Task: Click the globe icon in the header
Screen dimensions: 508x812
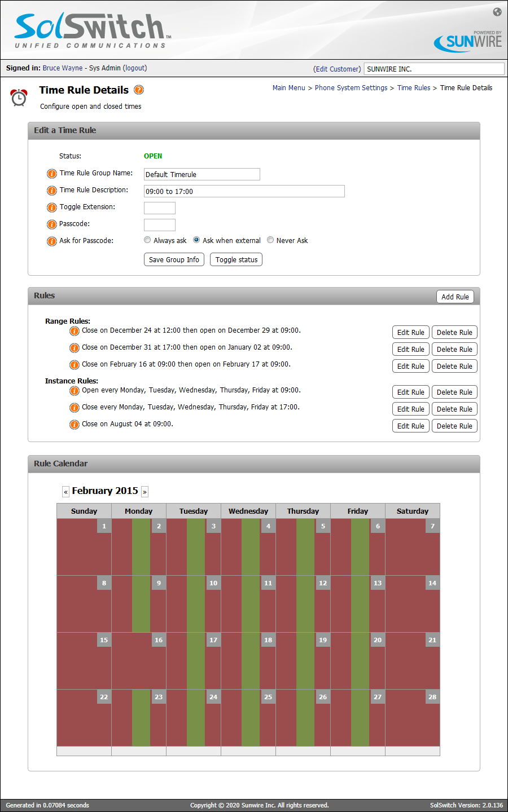Action: tap(497, 12)
